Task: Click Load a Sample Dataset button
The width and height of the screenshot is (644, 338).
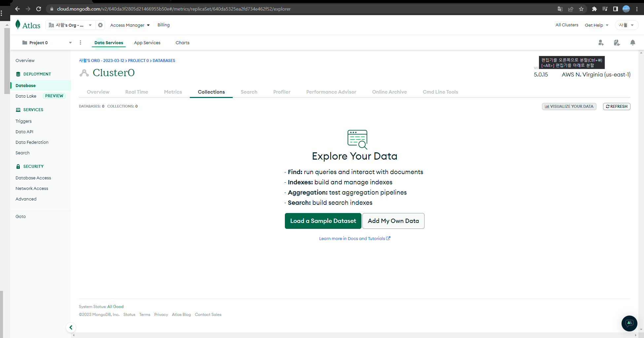Action: pyautogui.click(x=323, y=221)
